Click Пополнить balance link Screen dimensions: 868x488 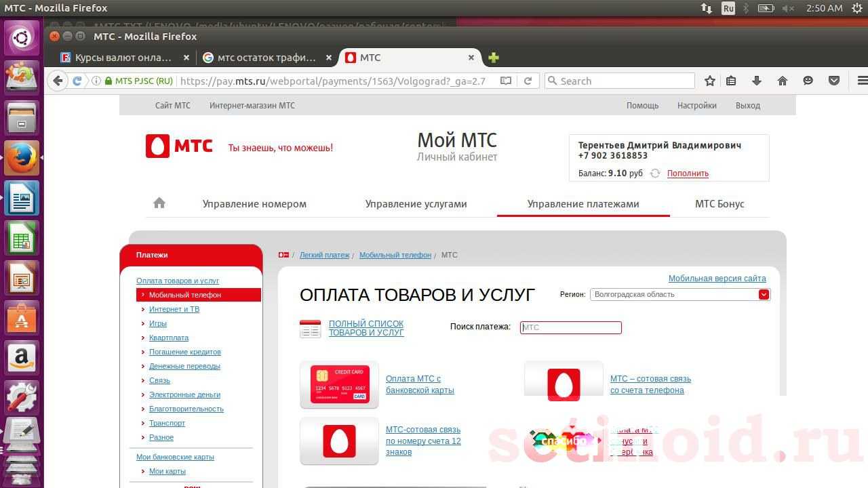(x=688, y=174)
